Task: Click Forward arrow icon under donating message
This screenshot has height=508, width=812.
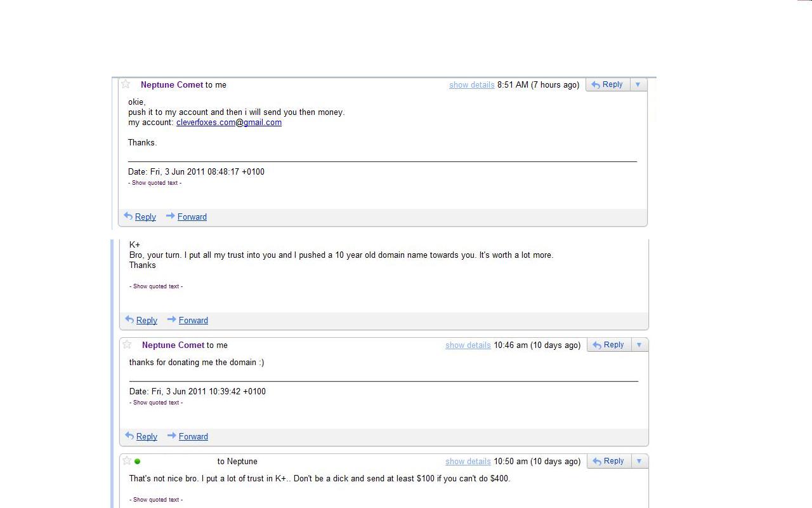Action: (x=171, y=436)
